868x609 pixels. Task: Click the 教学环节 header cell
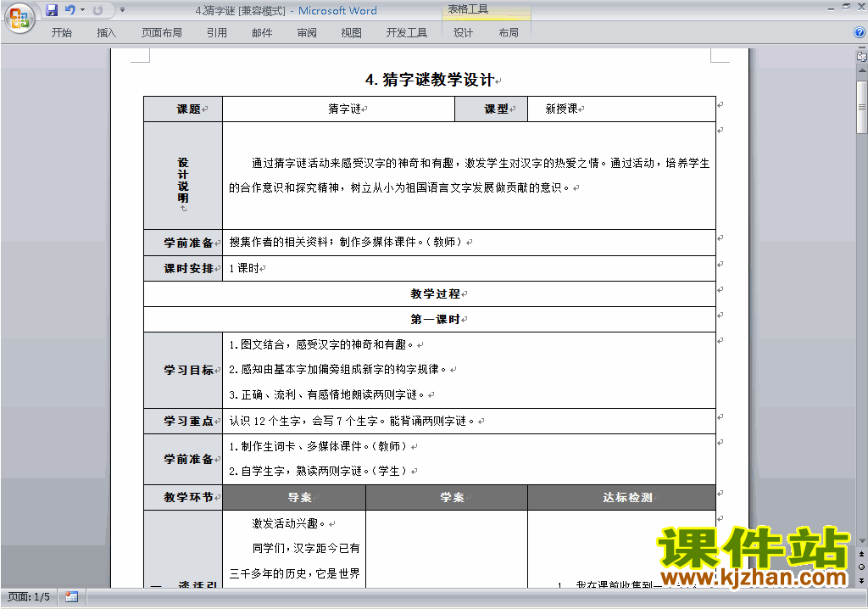tap(183, 498)
